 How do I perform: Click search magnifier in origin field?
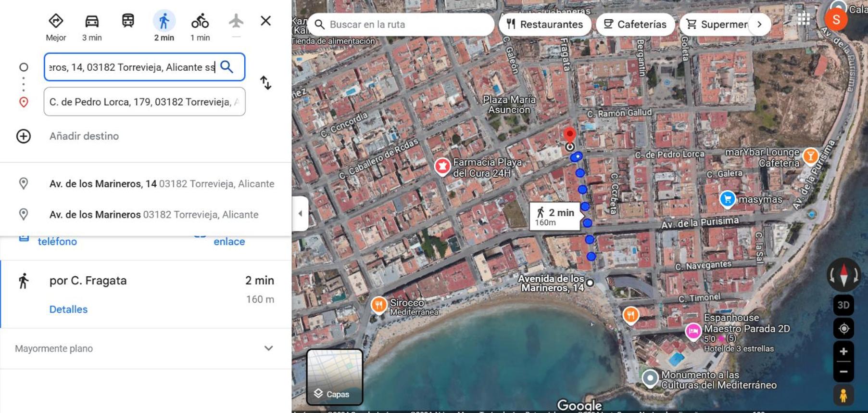226,67
